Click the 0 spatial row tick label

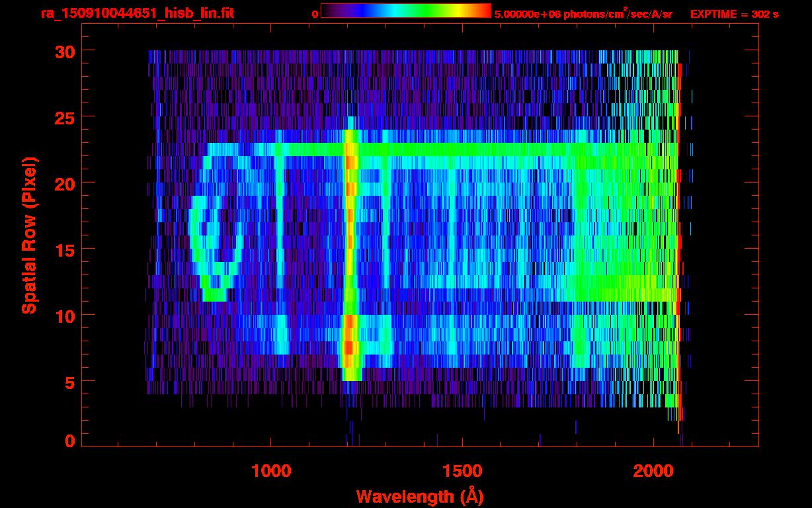[x=69, y=441]
